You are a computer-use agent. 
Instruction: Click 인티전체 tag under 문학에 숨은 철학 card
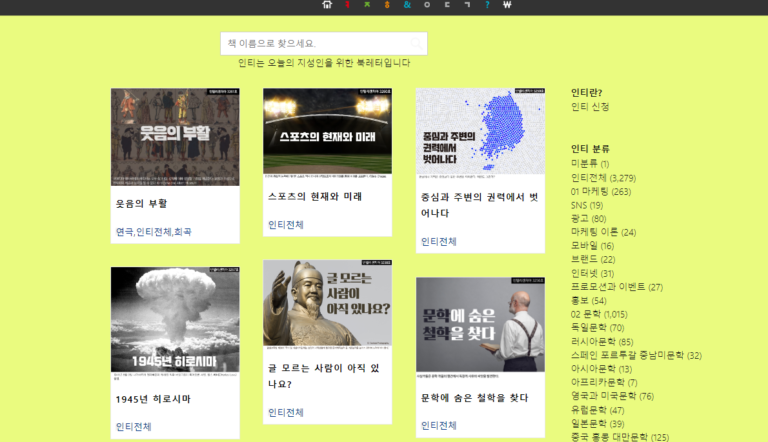pos(438,425)
